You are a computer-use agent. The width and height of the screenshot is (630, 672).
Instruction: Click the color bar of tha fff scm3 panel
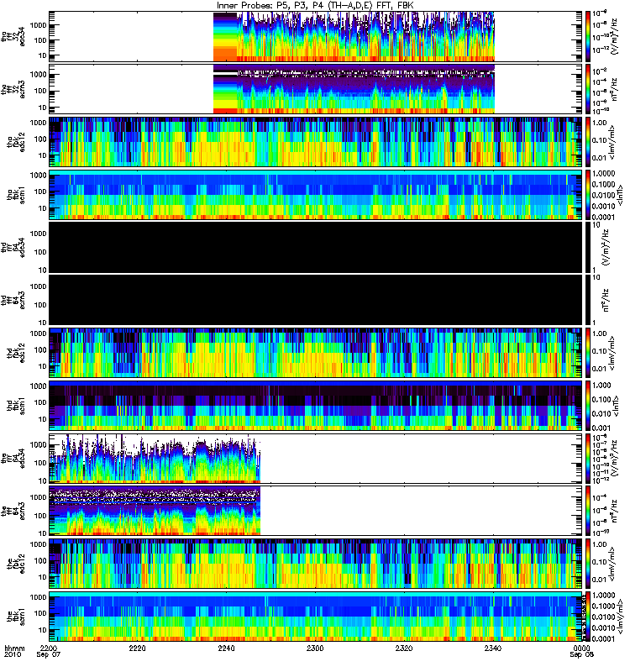point(589,89)
